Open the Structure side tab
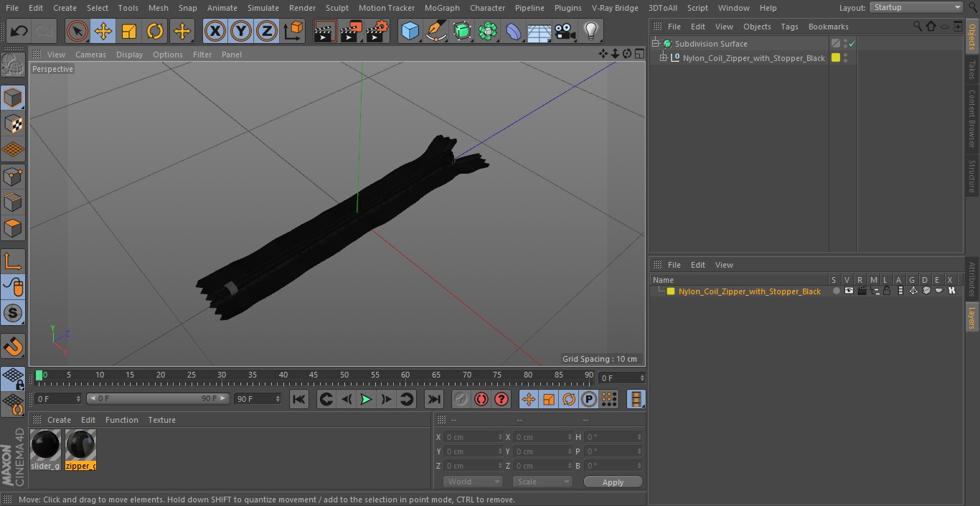 (x=972, y=177)
